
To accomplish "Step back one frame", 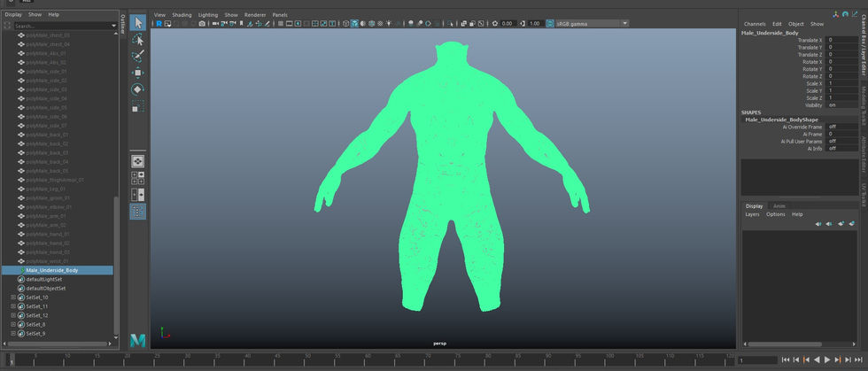I will point(796,359).
